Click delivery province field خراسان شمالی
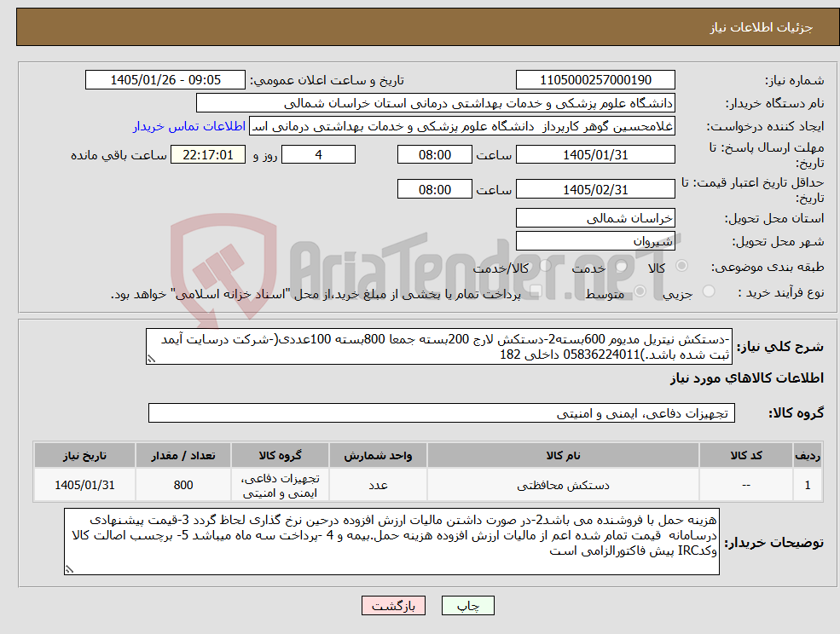 coord(595,218)
